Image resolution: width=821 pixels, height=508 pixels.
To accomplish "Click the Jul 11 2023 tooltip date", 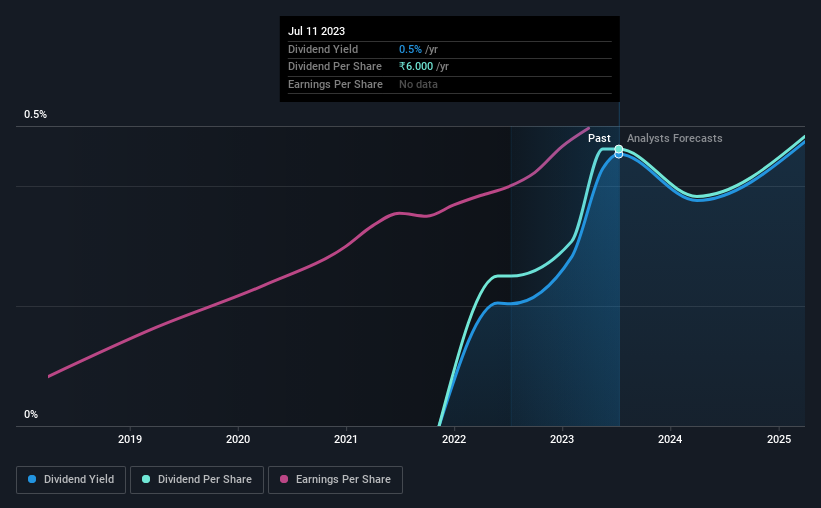I will point(316,31).
